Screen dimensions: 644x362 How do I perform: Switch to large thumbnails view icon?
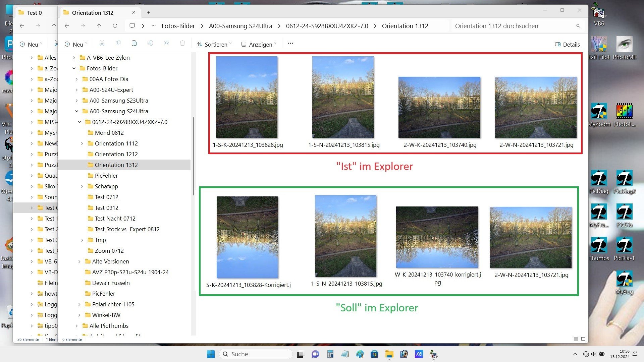point(583,339)
